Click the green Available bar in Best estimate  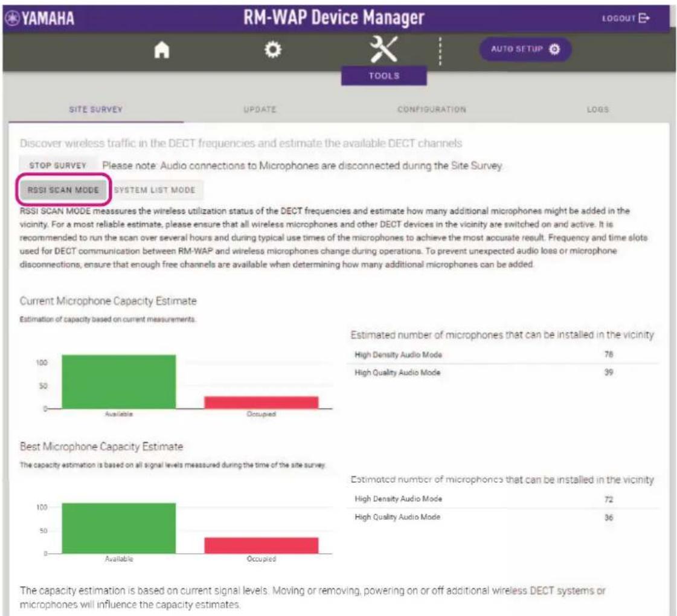click(x=119, y=528)
